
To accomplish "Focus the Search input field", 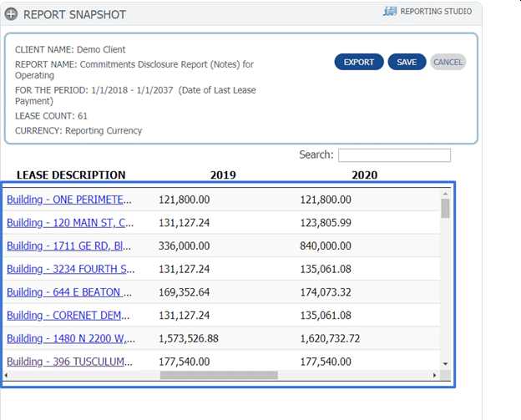I will (394, 155).
